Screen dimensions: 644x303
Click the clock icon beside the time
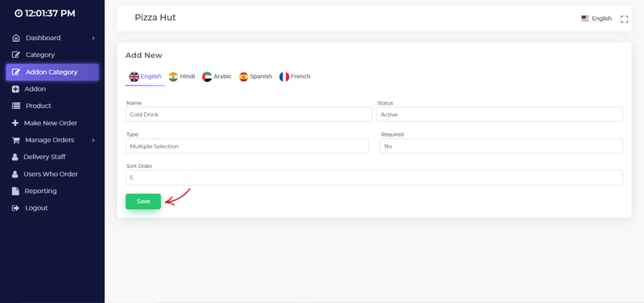tap(19, 14)
